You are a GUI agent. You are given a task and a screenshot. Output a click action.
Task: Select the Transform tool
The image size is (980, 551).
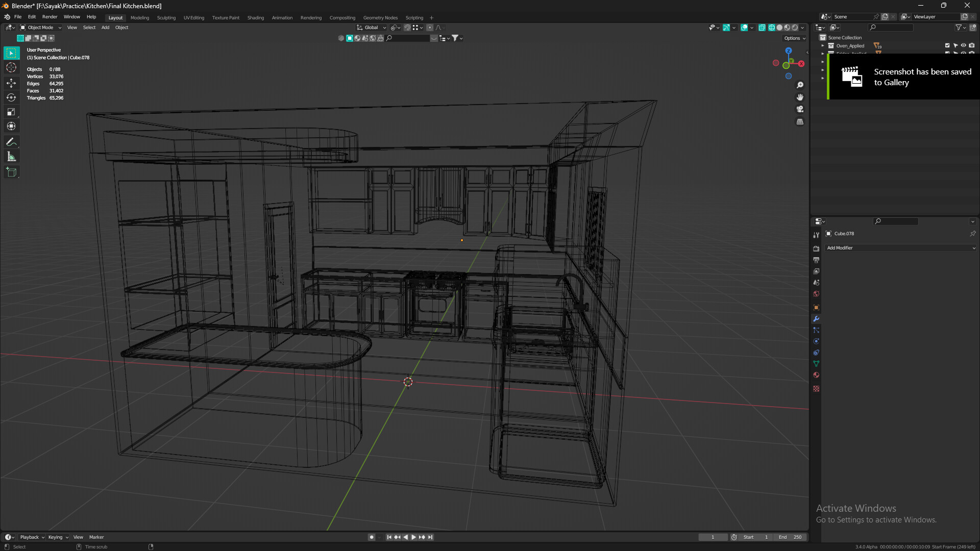11,126
